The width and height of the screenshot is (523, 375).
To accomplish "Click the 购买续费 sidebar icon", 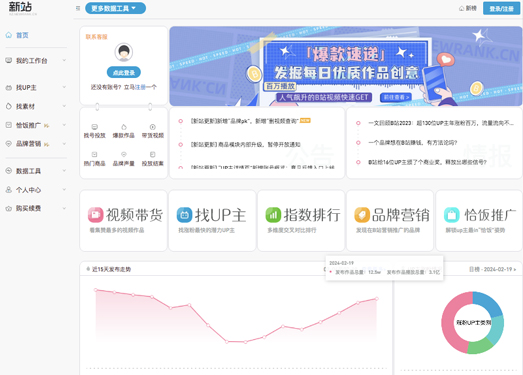I will [x=9, y=209].
